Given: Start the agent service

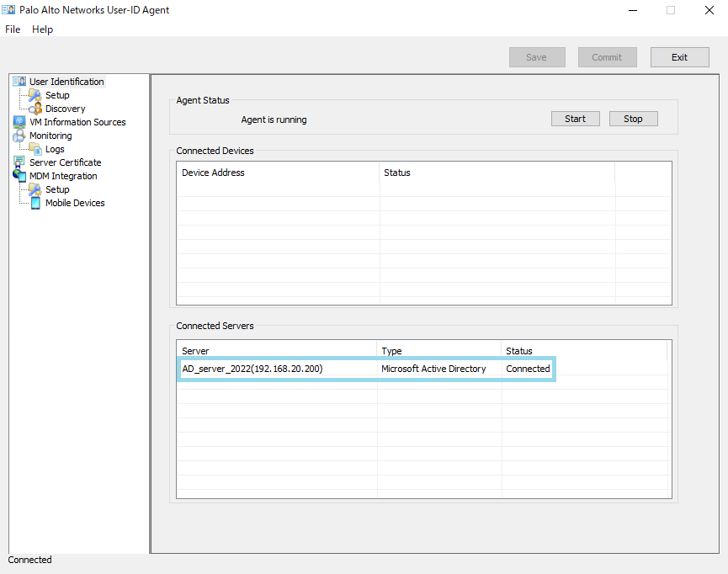Looking at the screenshot, I should tap(576, 119).
